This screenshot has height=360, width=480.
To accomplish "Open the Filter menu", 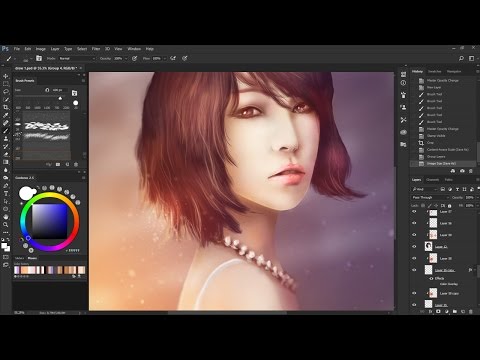I will point(96,49).
